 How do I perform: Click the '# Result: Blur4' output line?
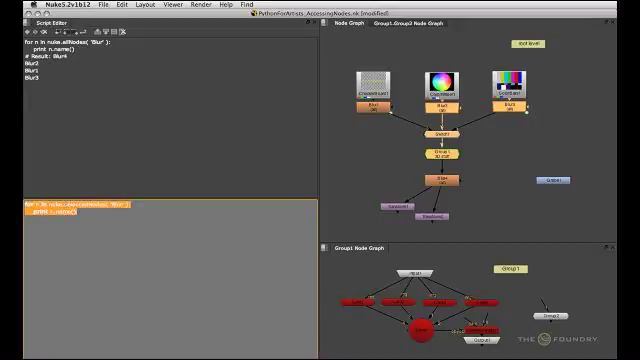46,56
